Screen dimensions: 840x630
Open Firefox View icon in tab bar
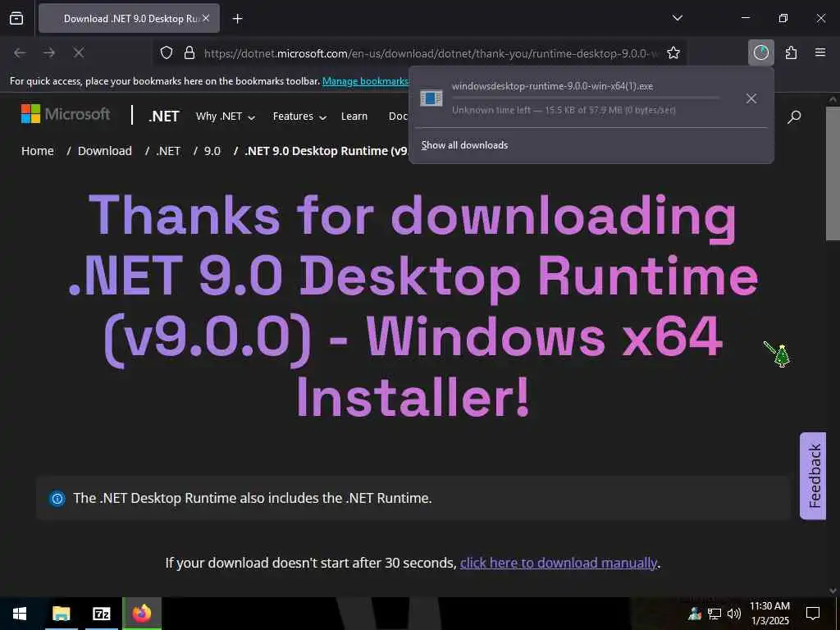click(16, 18)
